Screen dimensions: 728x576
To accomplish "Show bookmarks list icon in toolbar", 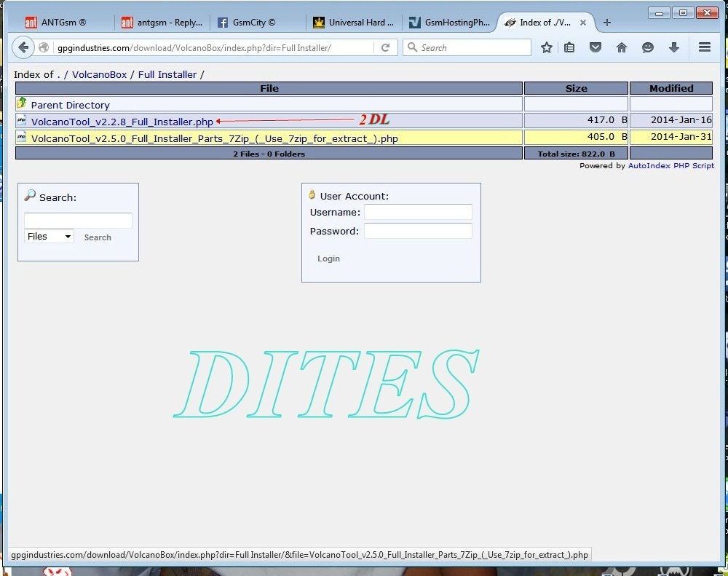I will 569,47.
